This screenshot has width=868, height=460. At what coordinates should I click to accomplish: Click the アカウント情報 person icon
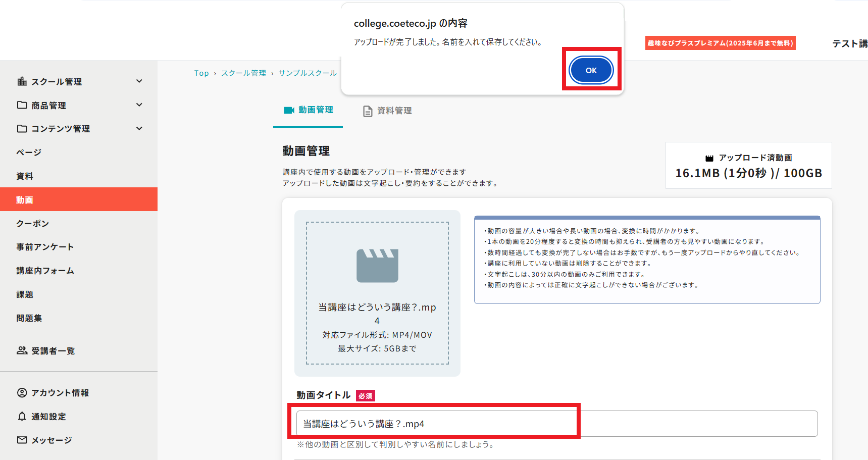coord(22,393)
